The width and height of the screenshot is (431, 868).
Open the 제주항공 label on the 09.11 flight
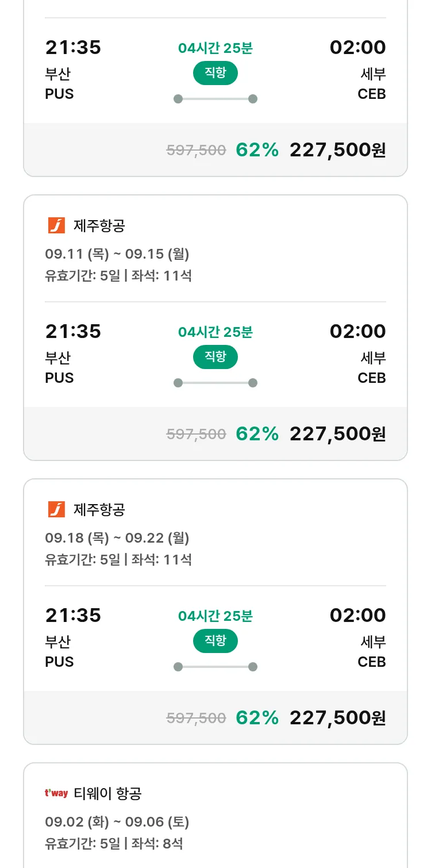point(99,226)
